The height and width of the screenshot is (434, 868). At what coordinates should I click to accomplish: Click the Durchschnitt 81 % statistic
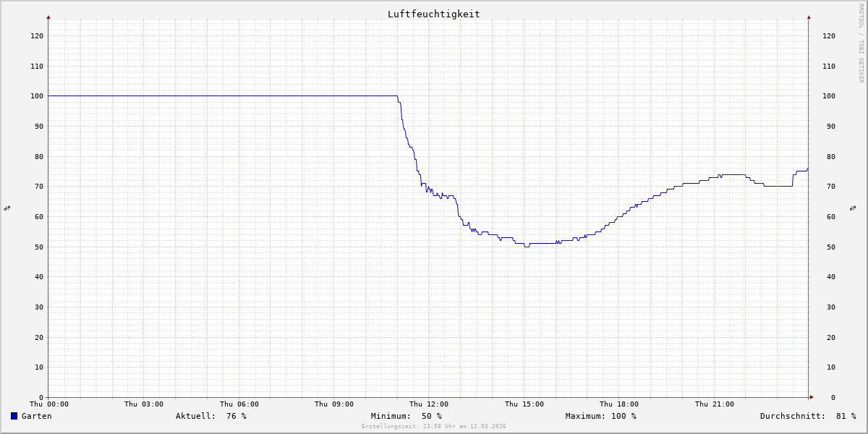coord(807,416)
